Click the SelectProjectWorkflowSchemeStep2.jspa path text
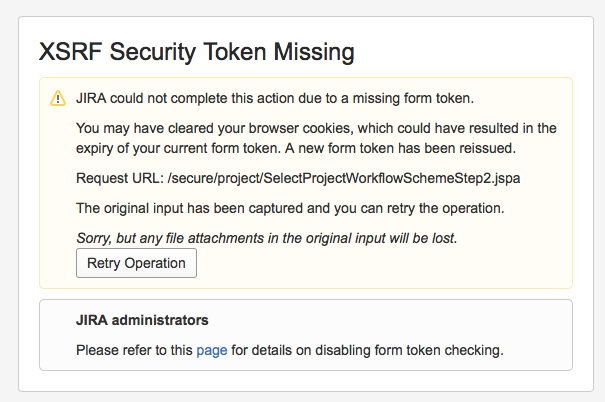 (x=344, y=179)
